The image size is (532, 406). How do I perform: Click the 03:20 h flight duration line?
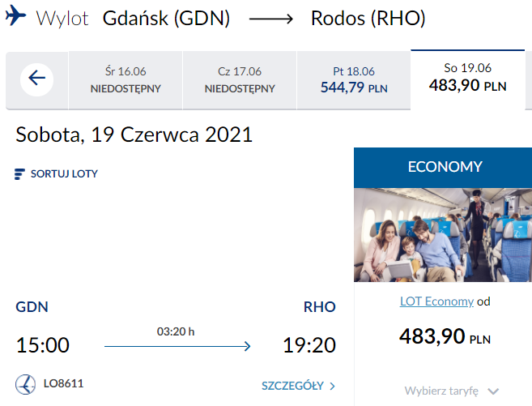click(x=177, y=346)
